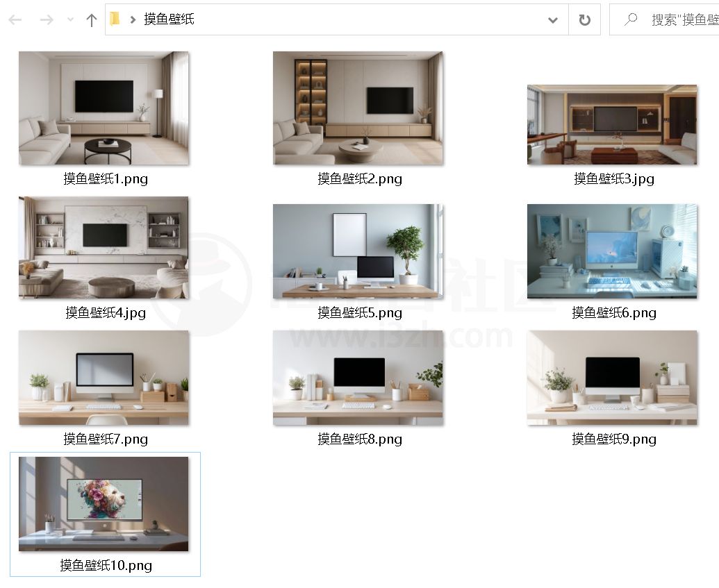The height and width of the screenshot is (588, 719).
Task: Click the Forward navigation arrow
Action: pos(47,20)
